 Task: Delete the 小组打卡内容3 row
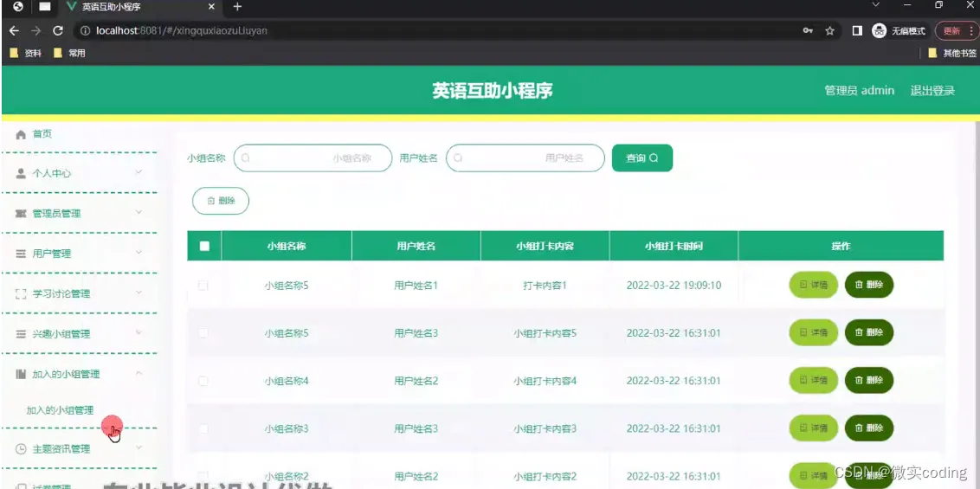[x=869, y=428]
